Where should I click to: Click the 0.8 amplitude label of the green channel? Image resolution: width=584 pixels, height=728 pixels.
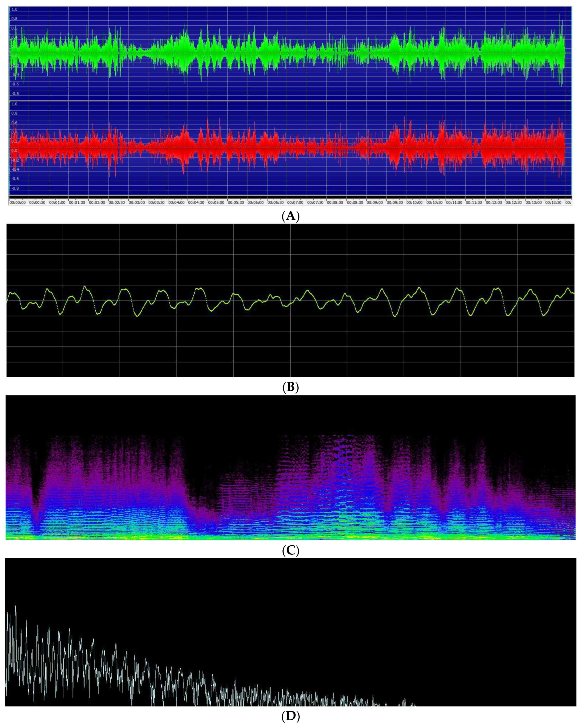14,19
